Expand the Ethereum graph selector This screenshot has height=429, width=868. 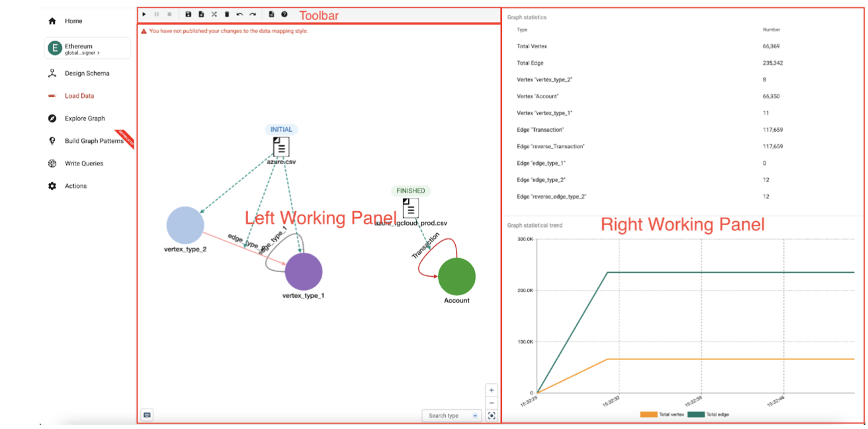click(87, 48)
